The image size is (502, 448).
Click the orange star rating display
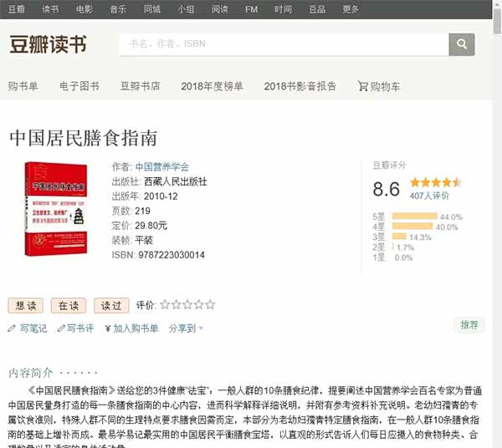435,182
